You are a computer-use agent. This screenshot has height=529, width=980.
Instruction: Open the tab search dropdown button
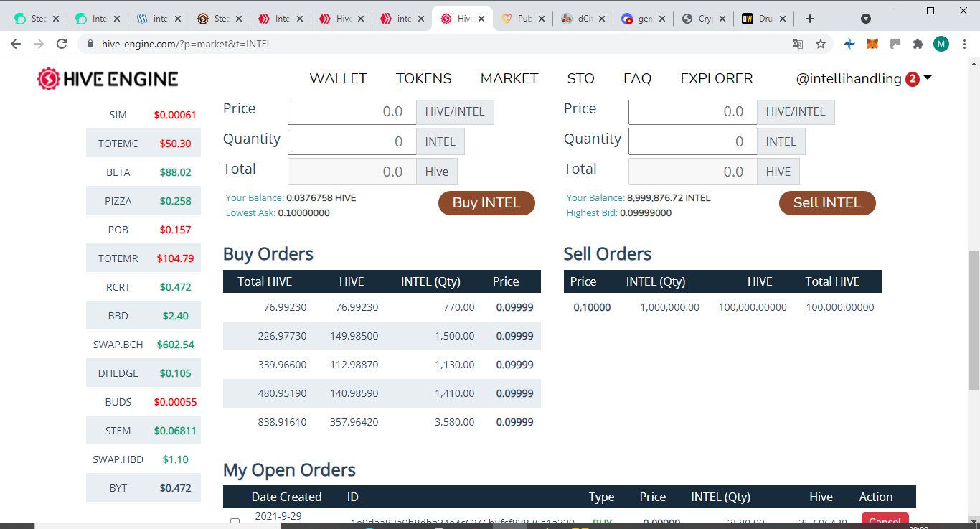[866, 19]
